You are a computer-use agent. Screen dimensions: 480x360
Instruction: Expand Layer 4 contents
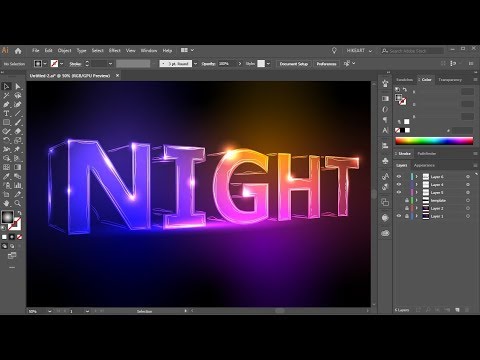pos(417,184)
